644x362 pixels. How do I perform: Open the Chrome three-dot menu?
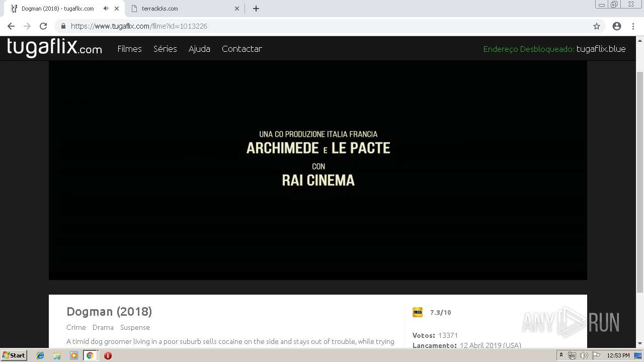tap(632, 26)
